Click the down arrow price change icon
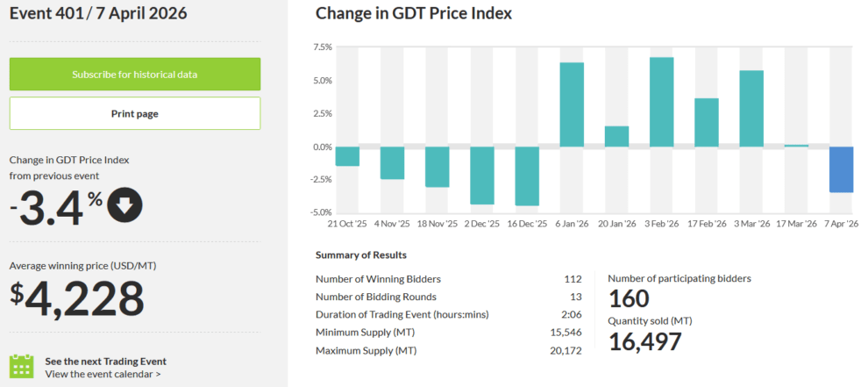This screenshot has width=868, height=387. (124, 205)
